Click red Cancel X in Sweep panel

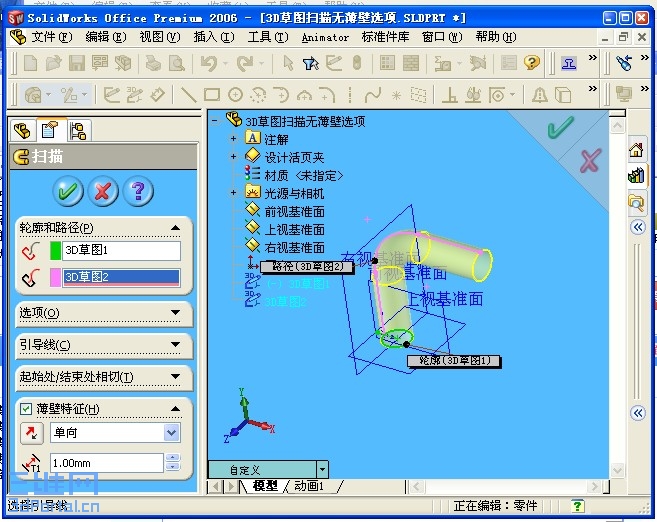103,191
